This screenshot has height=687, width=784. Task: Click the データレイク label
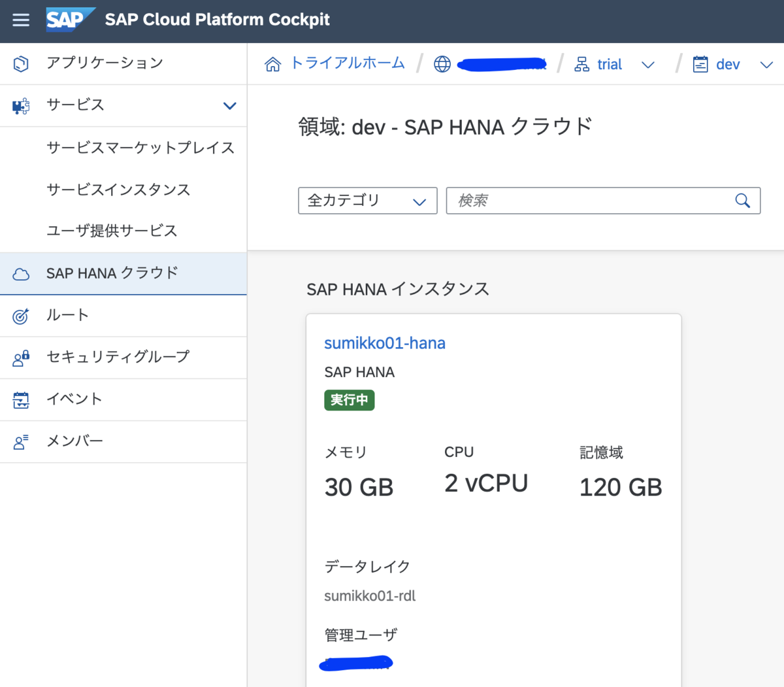[x=367, y=567]
